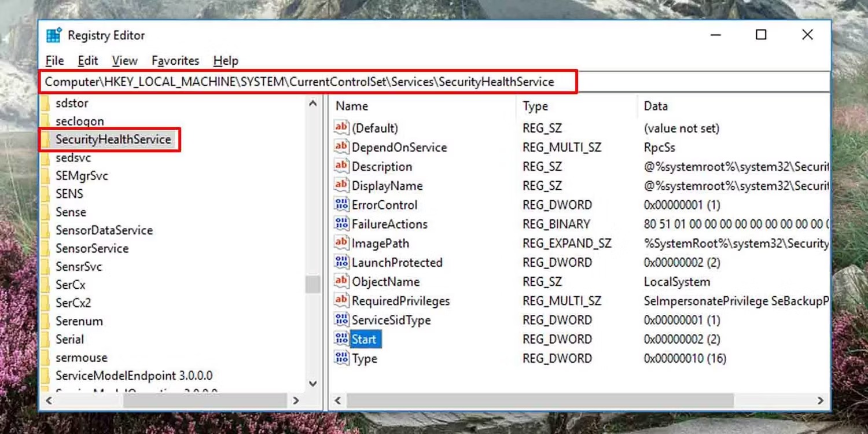
Task: Select the Serenum key in tree
Action: pyautogui.click(x=79, y=321)
